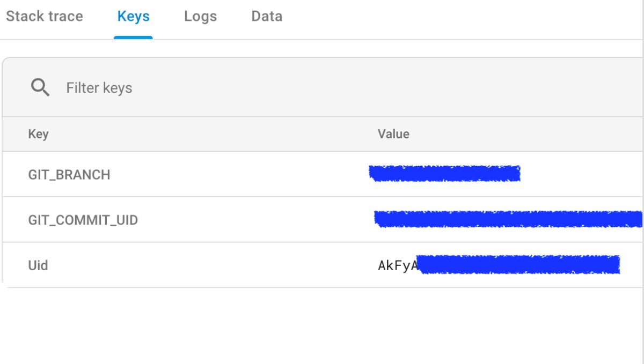Switch to the Stack trace tab
The width and height of the screenshot is (644, 364).
[45, 17]
